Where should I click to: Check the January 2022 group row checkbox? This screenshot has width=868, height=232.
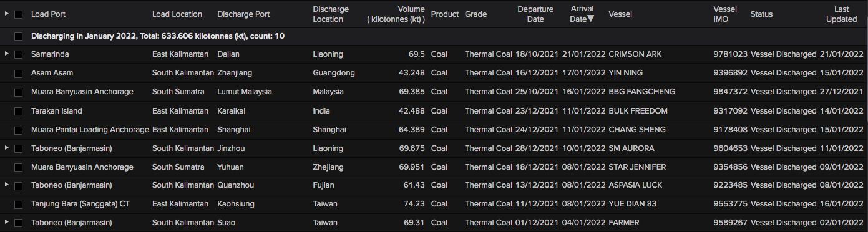(18, 36)
